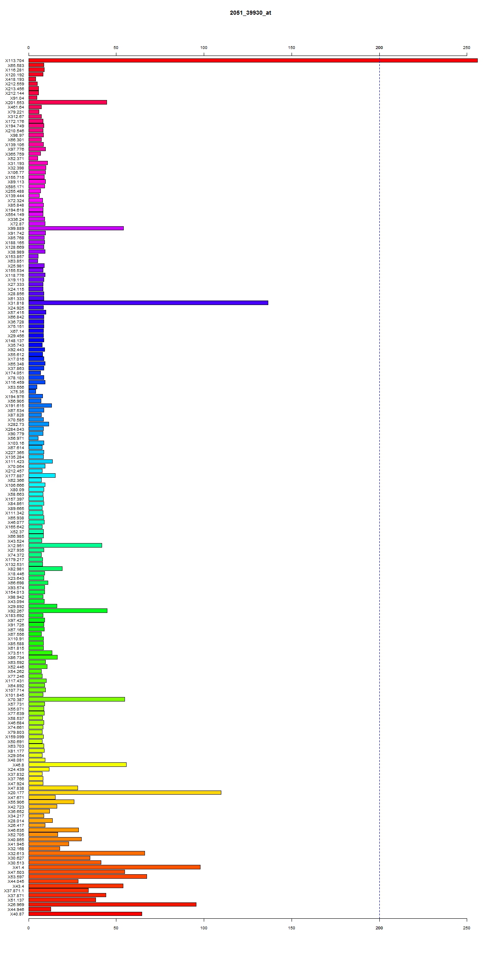The width and height of the screenshot is (490, 980).
Task: Select the X82.981 label
Action: click(16, 569)
